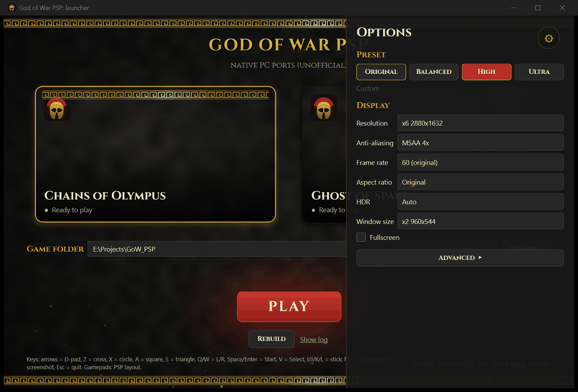Enable the Fullscreen checkbox
Image resolution: width=578 pixels, height=392 pixels.
pyautogui.click(x=361, y=237)
